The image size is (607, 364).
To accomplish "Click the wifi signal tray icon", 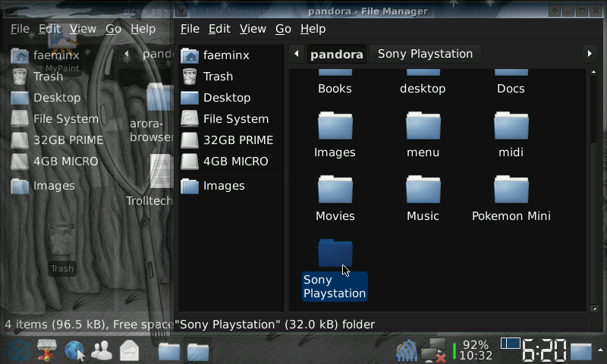I will point(407,350).
